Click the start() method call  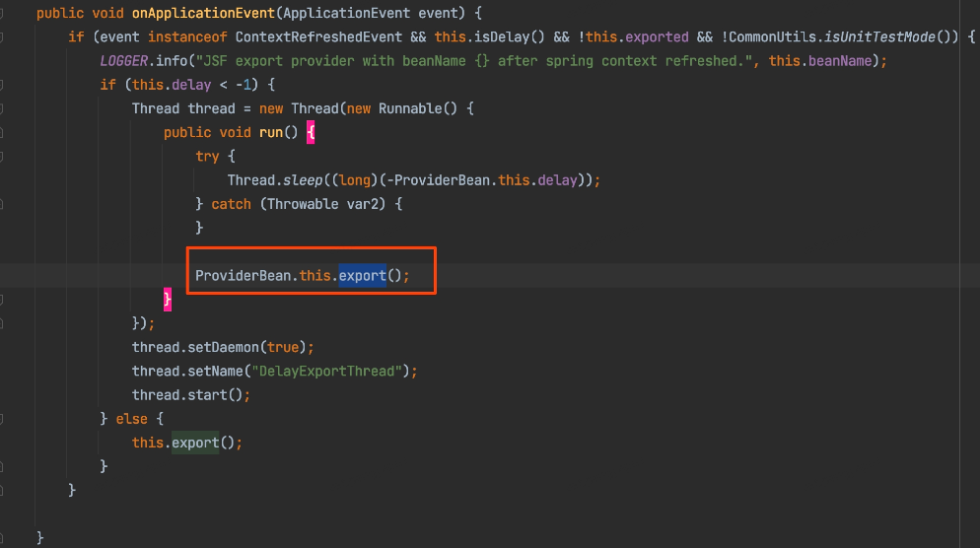(x=214, y=395)
